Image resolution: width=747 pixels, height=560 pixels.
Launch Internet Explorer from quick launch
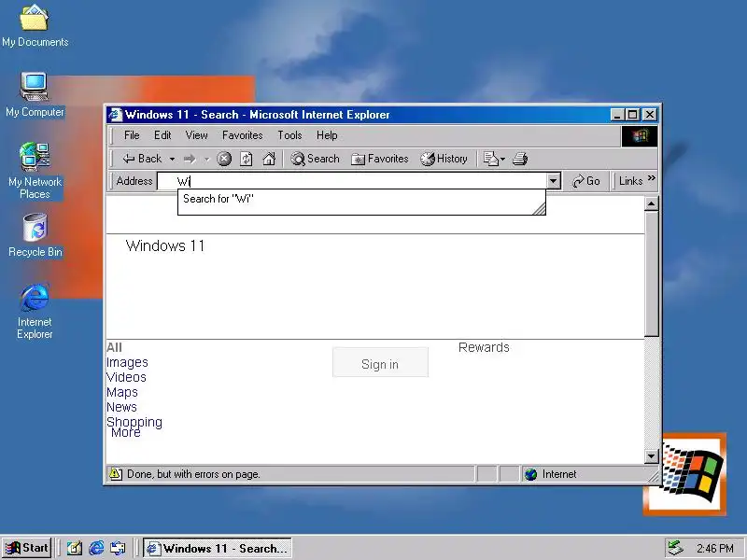[96, 548]
